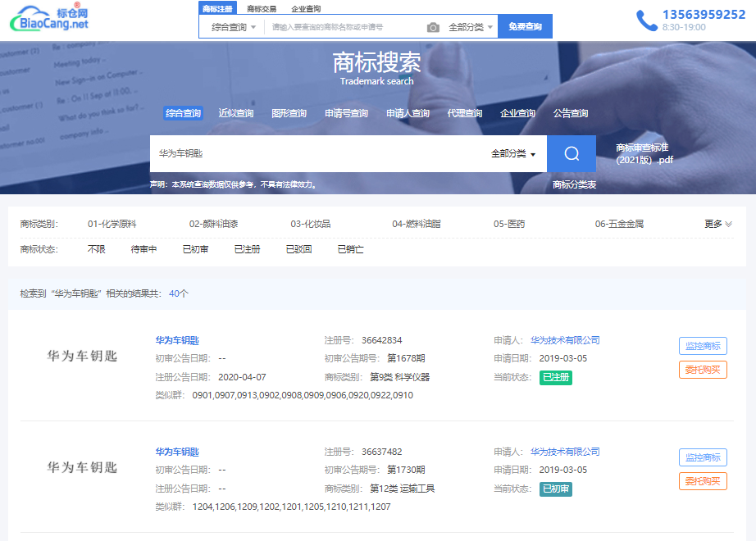Click phone number 13563959252

(704, 15)
